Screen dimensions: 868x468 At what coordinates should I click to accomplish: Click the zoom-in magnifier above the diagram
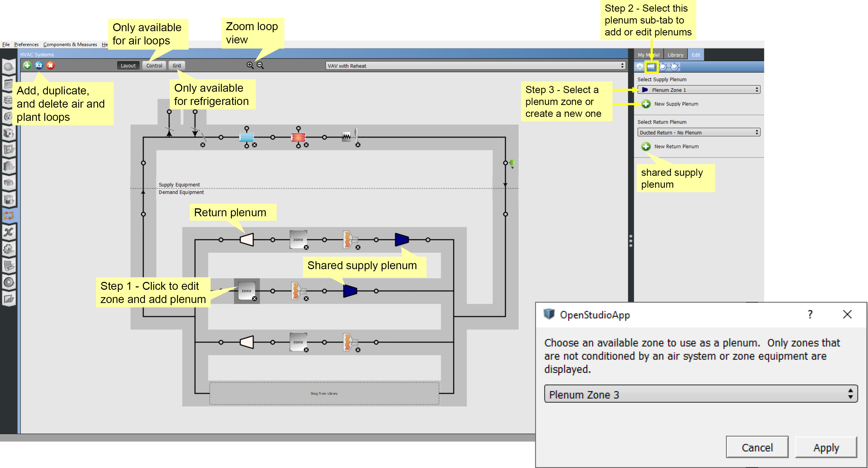click(250, 65)
